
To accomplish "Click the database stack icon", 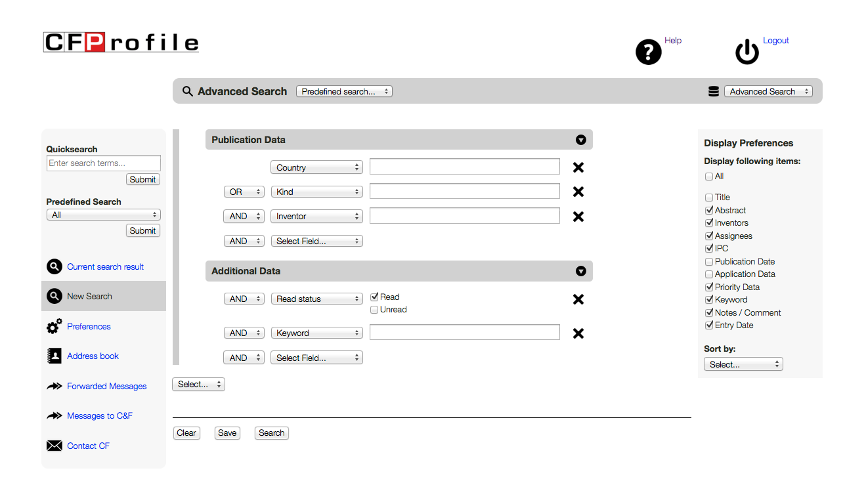I will 714,92.
